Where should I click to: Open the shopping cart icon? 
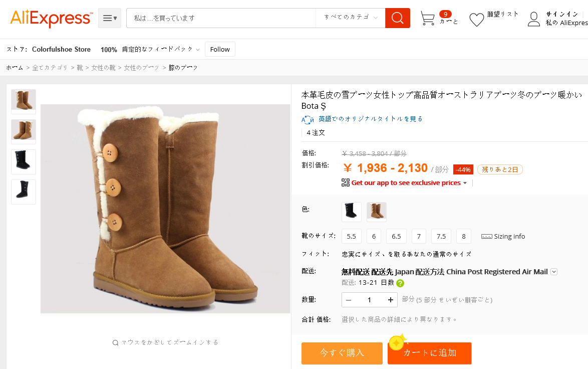pos(428,18)
